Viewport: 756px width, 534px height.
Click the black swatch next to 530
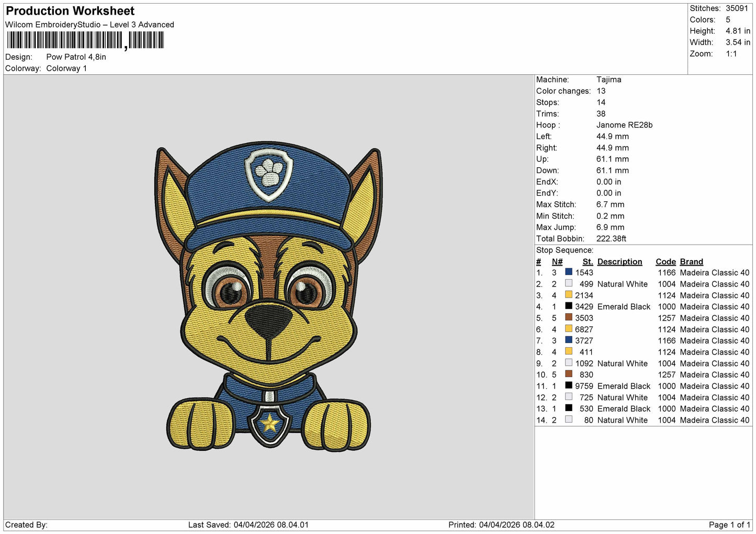(x=569, y=408)
